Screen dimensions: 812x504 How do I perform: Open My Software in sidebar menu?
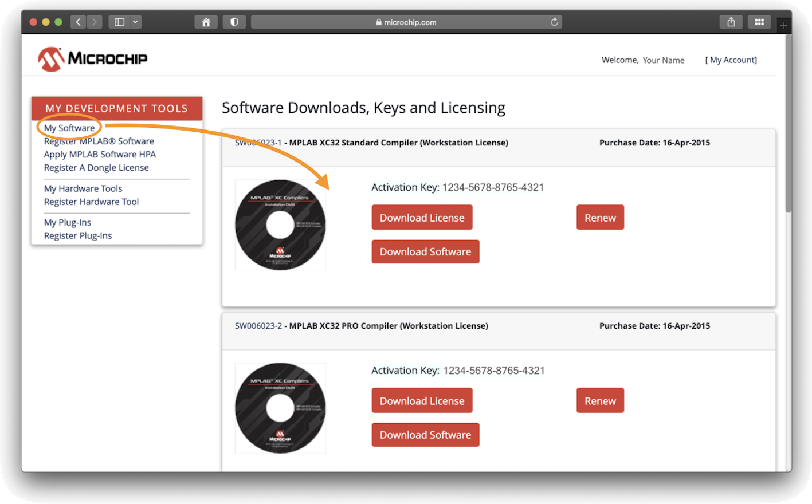pyautogui.click(x=69, y=128)
